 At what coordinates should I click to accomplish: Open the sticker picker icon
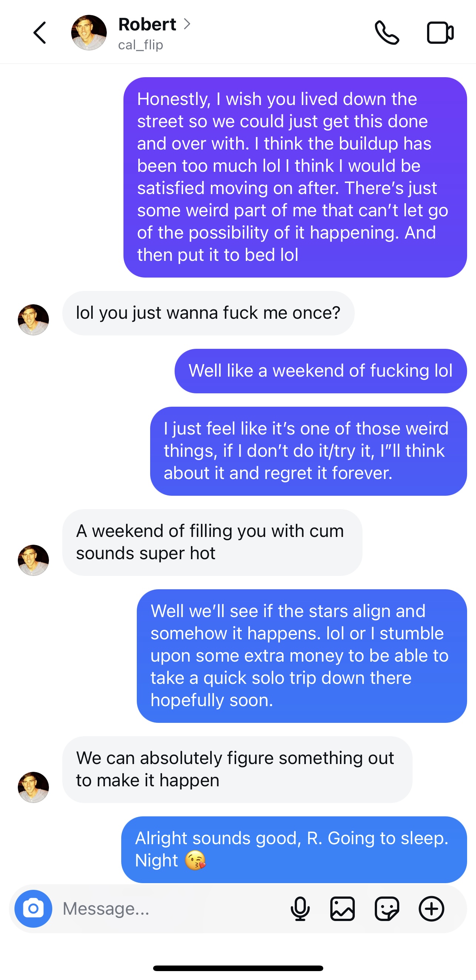387,908
